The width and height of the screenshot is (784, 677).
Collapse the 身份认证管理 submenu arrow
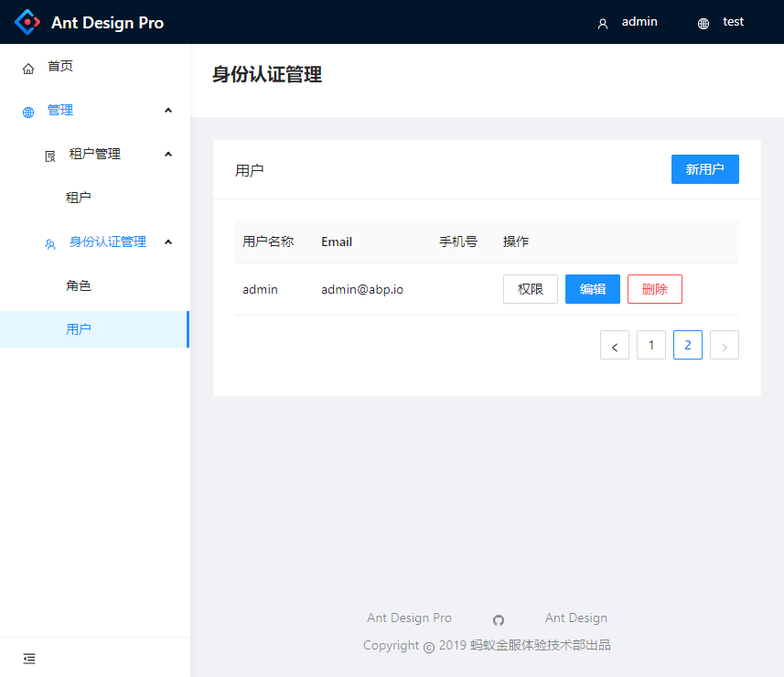tap(168, 242)
